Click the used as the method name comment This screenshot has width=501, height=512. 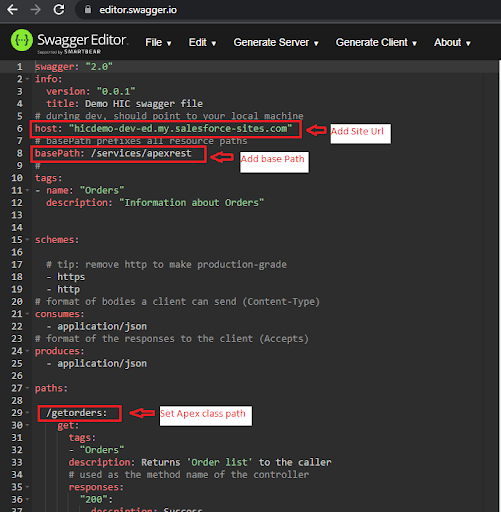189,475
